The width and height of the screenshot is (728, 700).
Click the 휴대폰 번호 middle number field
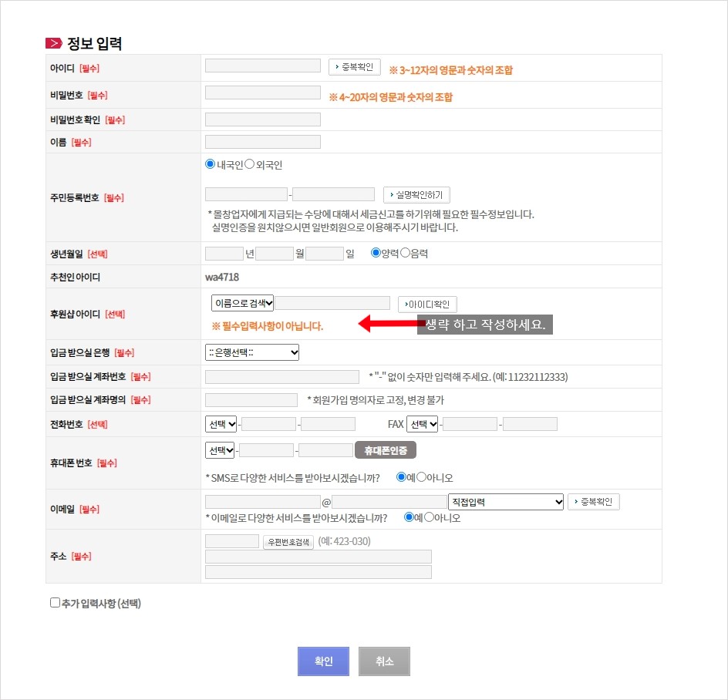pos(266,450)
